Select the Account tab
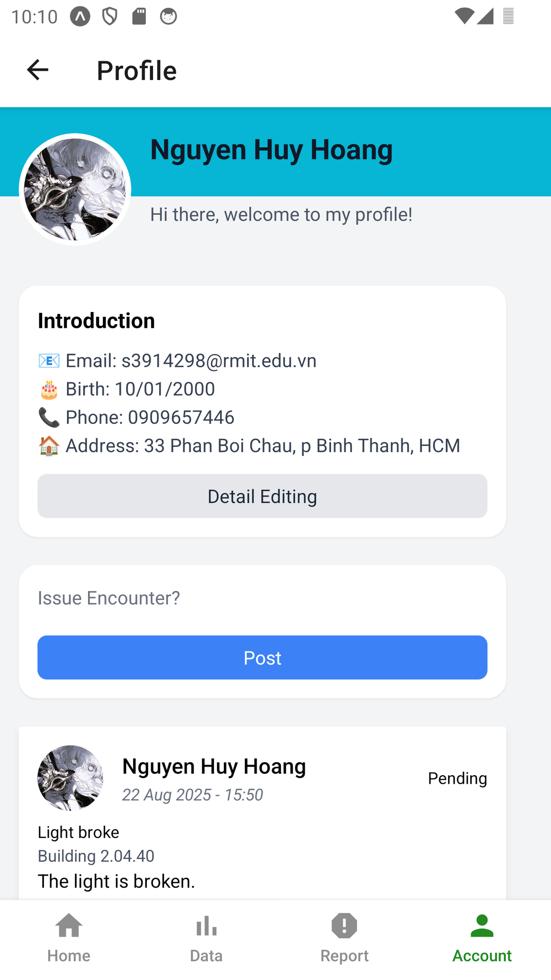551x980 pixels. (482, 938)
